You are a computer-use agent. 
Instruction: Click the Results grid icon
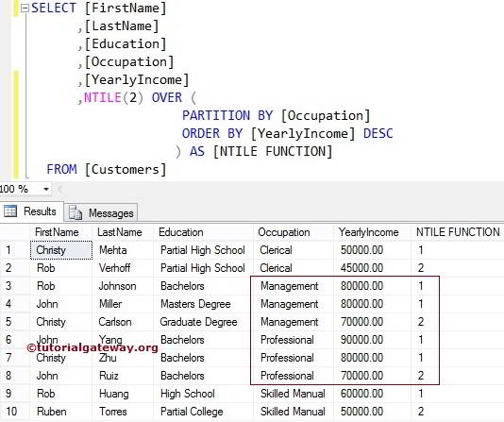pos(10,211)
